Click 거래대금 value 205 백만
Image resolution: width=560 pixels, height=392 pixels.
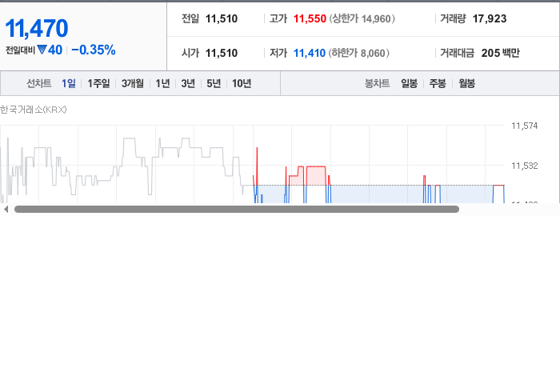(501, 53)
